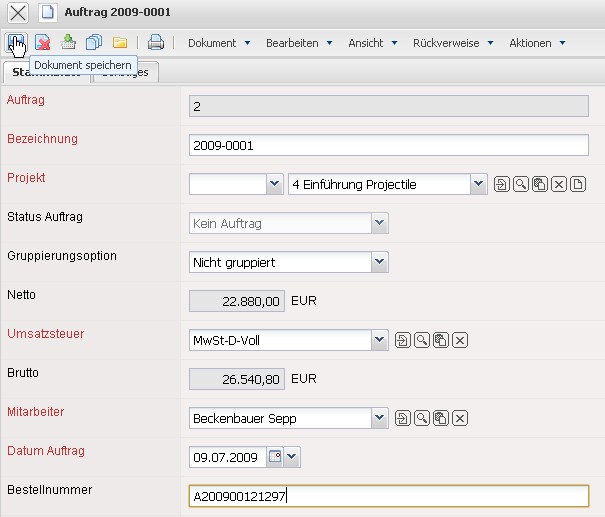Click the print icon in toolbar
This screenshot has width=605, height=517.
pos(156,43)
